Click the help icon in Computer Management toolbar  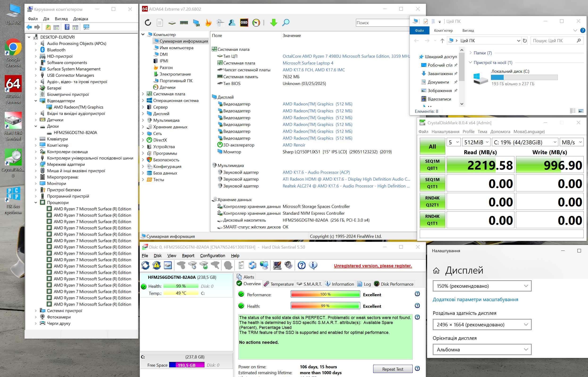[x=67, y=27]
